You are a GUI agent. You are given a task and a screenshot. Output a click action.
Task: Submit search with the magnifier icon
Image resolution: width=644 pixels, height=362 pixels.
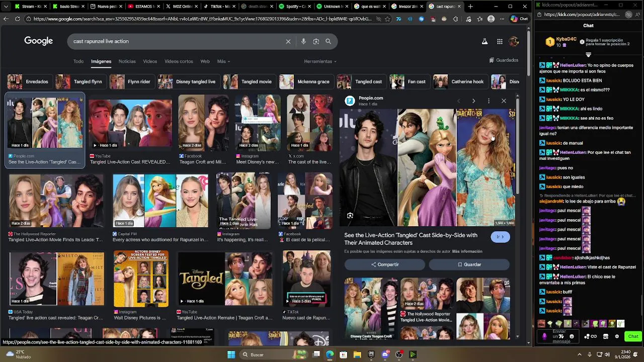point(329,41)
